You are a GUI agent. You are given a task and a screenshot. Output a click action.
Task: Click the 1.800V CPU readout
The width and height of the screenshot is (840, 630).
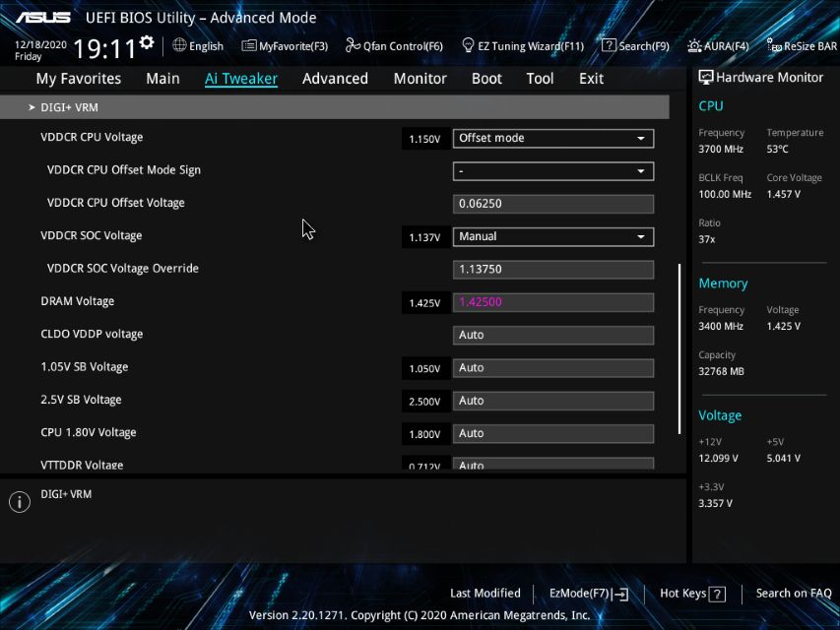424,434
